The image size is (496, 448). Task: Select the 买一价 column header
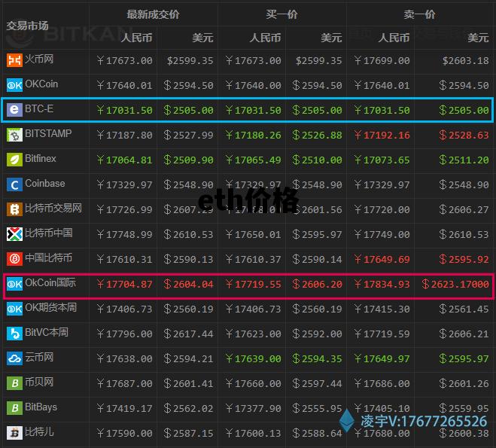pyautogui.click(x=281, y=14)
